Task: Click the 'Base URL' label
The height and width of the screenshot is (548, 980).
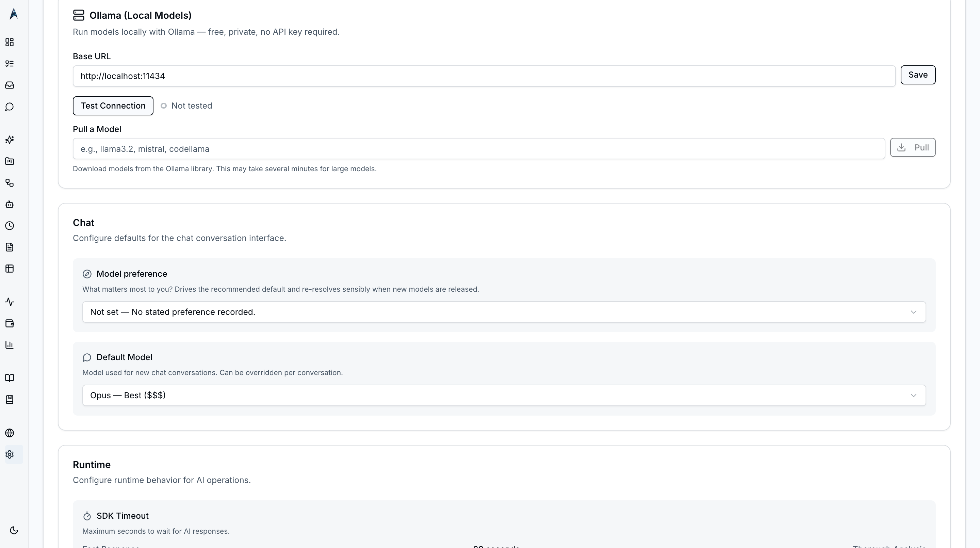Action: 92,56
